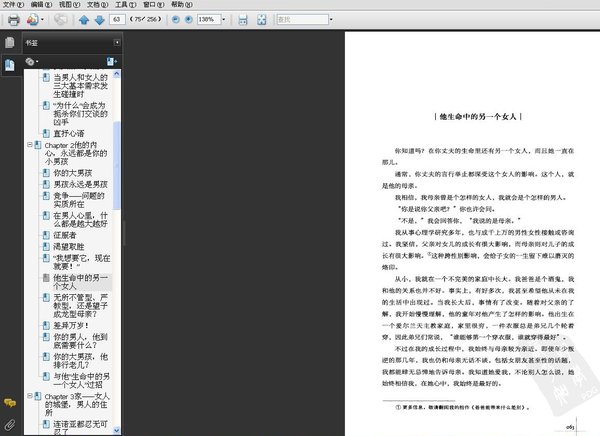600x436 pixels.
Task: Click the zoom out round button
Action: point(176,19)
